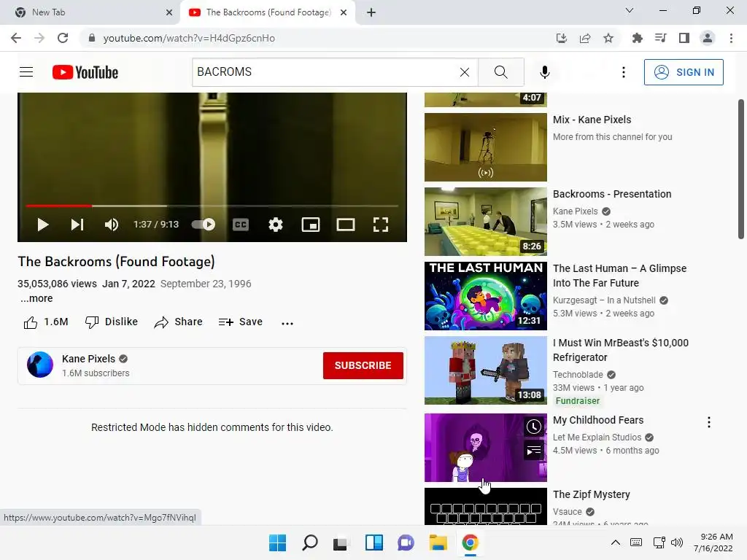Screen dimensions: 747x560
Task: Open Widgets from taskbar
Action: [374, 542]
